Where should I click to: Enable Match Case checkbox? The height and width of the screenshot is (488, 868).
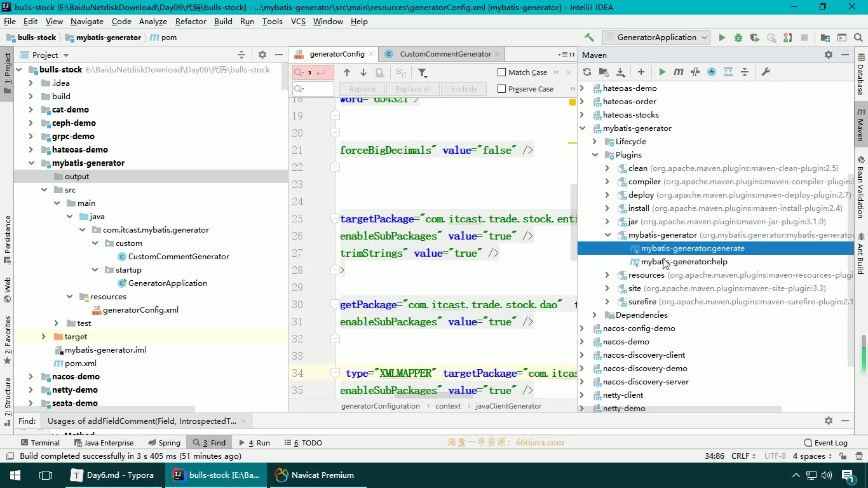click(501, 72)
